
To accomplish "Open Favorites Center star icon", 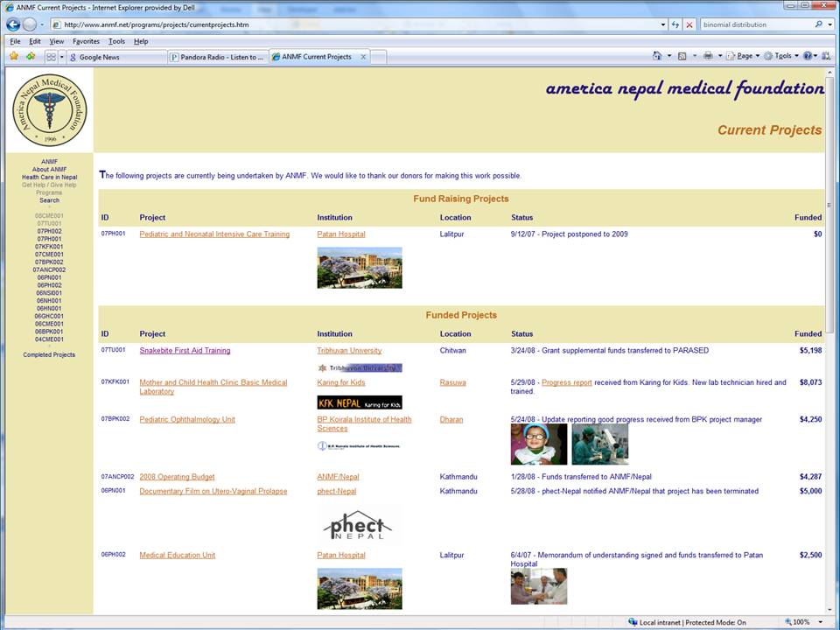I will (13, 56).
